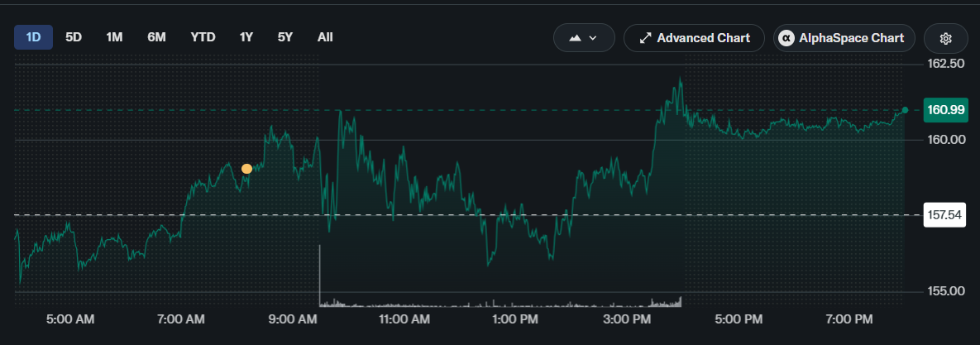Screen dimensions: 980x345
Task: Click the 11:00 AM time axis label
Action: (403, 319)
